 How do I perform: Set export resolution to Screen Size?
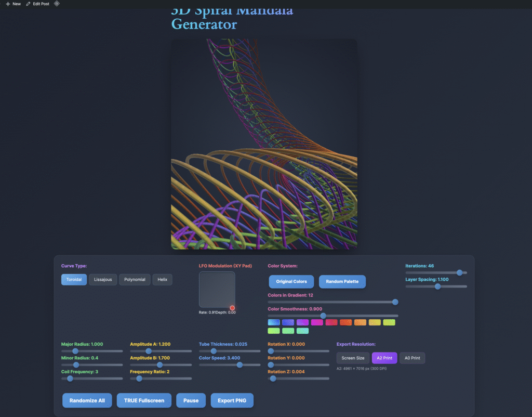pyautogui.click(x=353, y=358)
